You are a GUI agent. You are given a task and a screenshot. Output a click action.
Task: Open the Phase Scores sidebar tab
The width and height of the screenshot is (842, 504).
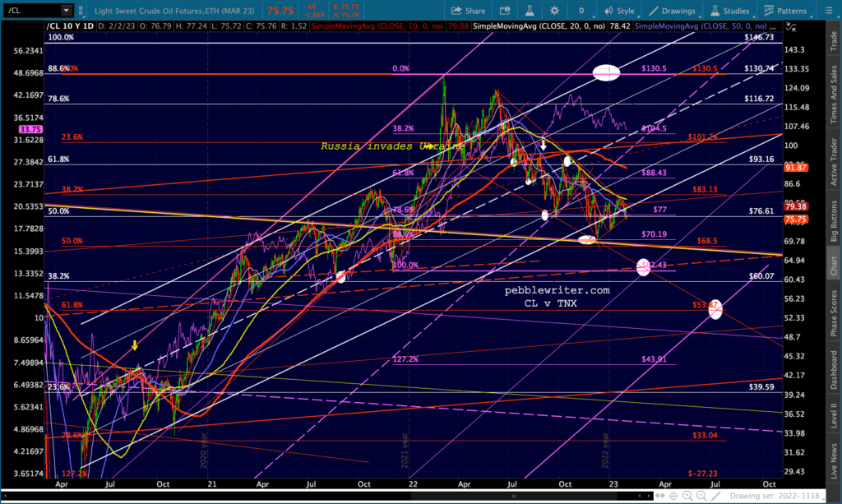point(834,313)
